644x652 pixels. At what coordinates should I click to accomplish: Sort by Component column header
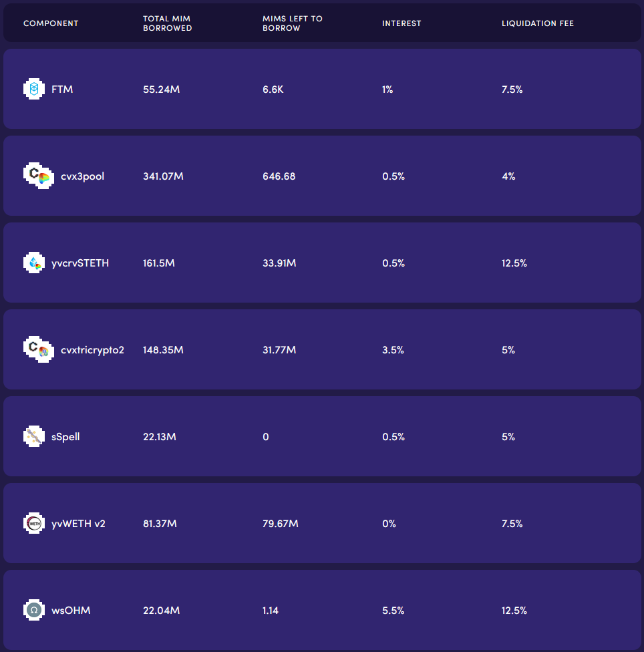click(51, 23)
